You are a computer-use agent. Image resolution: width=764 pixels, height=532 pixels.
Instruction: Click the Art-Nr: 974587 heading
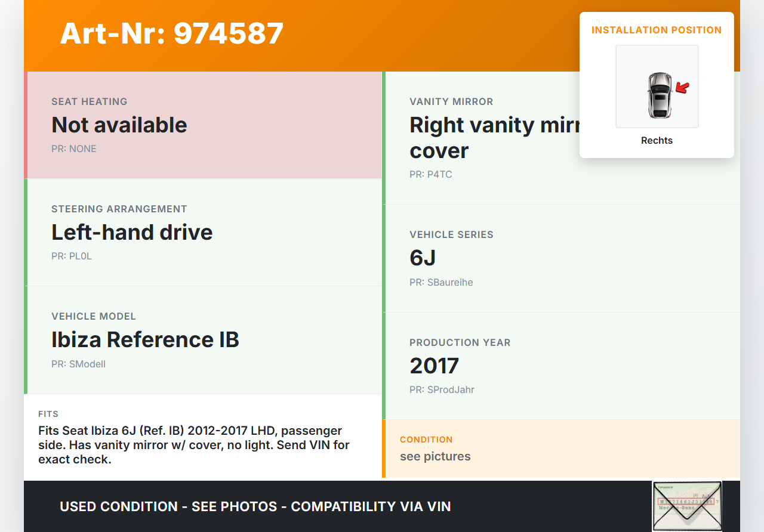point(172,33)
